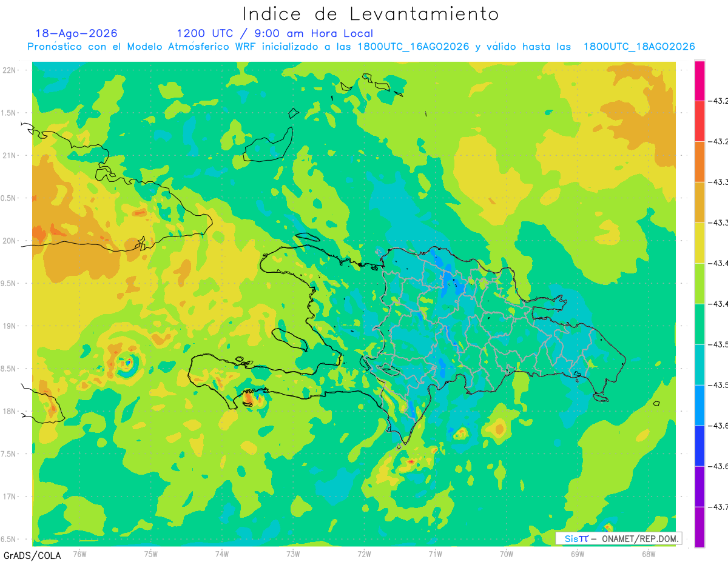Click the 71W longitude axis label

coord(435,554)
